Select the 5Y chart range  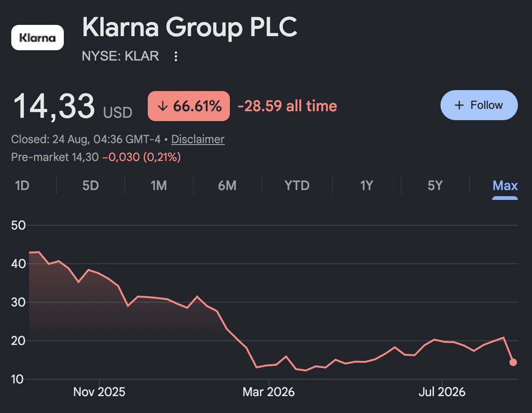click(x=435, y=186)
